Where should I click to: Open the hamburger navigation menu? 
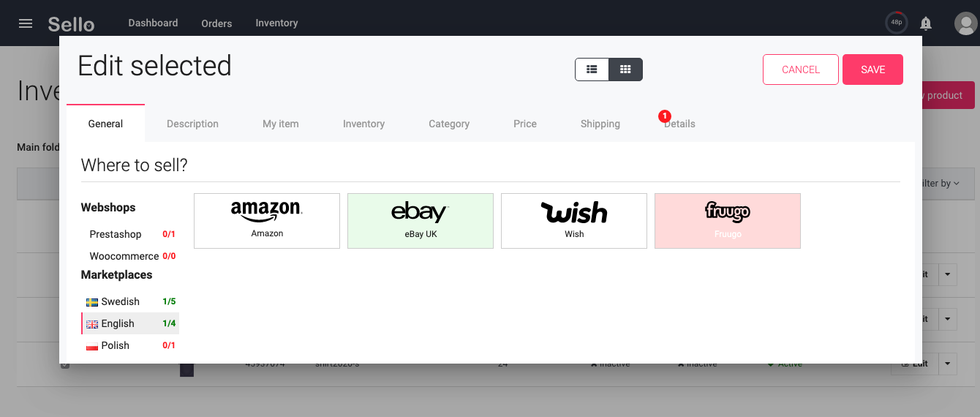26,23
